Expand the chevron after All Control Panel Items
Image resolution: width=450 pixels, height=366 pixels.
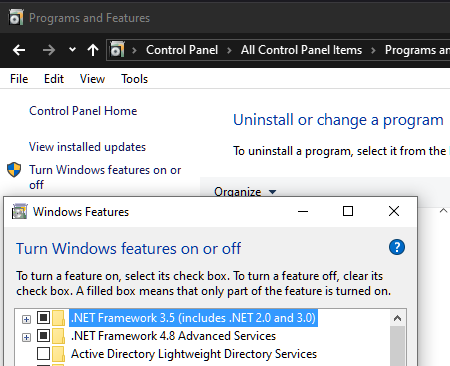[373, 50]
